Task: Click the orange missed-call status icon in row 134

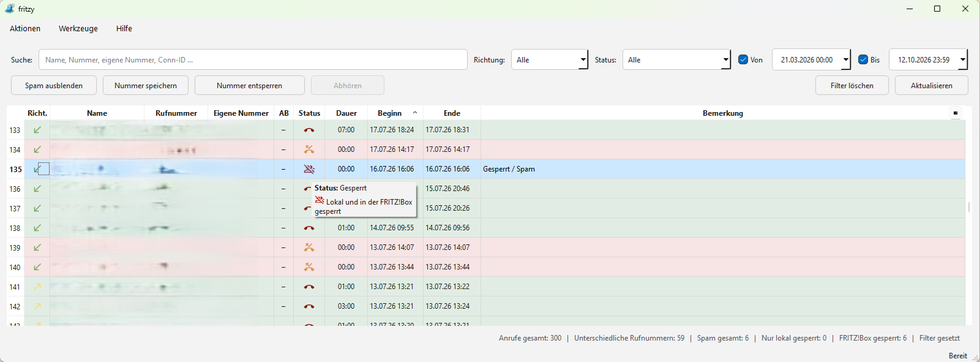Action: [x=309, y=149]
